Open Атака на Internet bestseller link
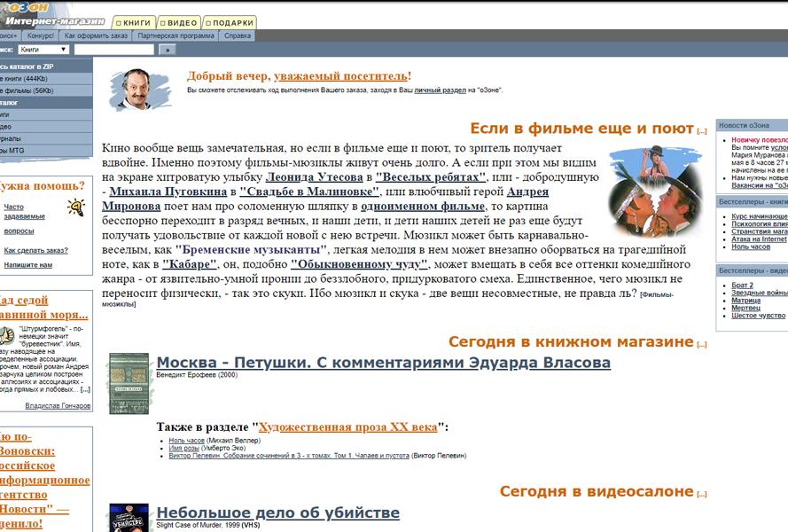This screenshot has width=788, height=532. 760,239
